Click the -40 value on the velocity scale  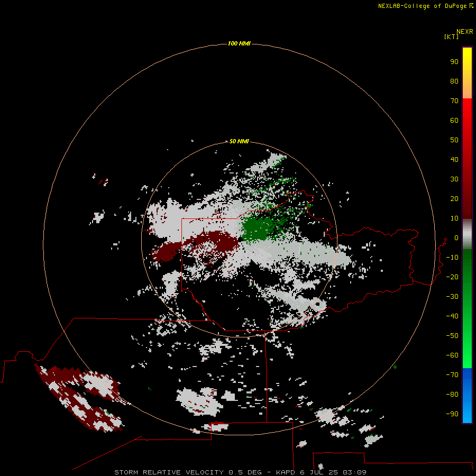point(452,316)
